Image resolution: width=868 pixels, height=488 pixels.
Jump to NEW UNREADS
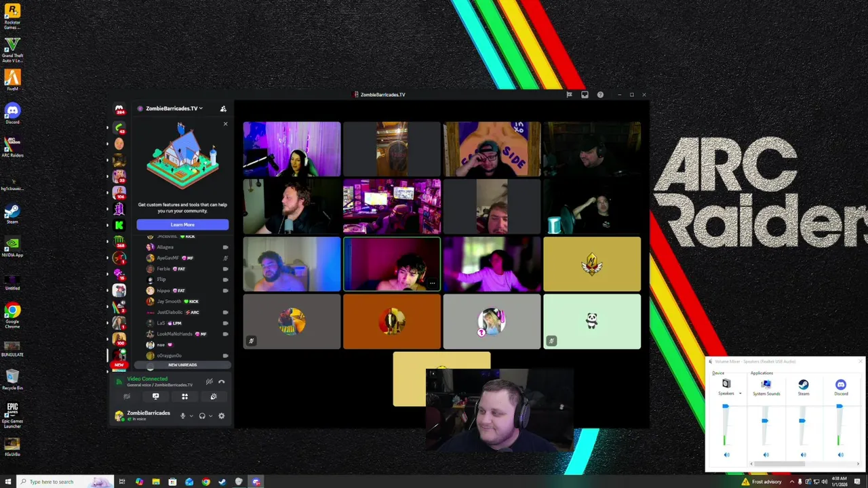(x=182, y=365)
